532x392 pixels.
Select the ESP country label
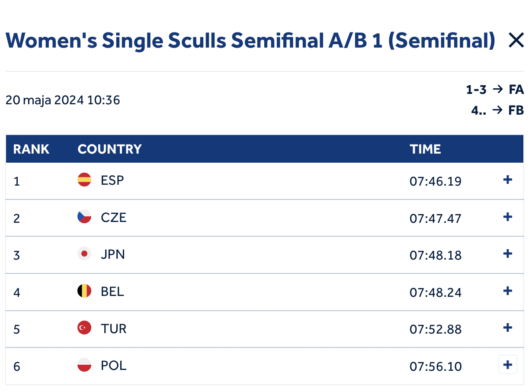112,180
